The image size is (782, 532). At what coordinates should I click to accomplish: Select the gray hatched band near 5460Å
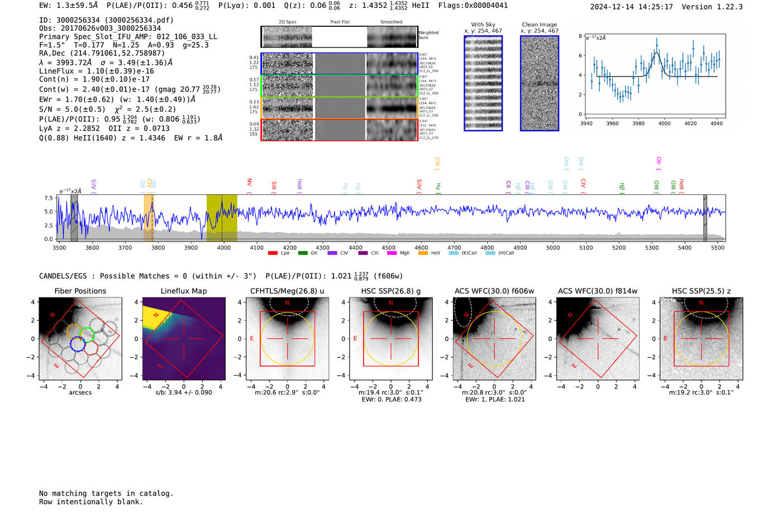[x=705, y=218]
